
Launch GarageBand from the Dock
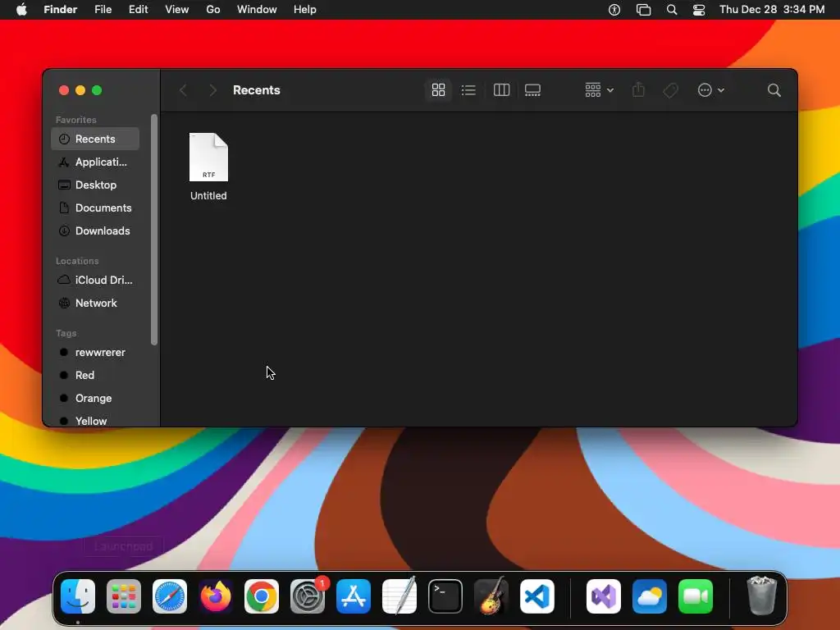click(491, 596)
